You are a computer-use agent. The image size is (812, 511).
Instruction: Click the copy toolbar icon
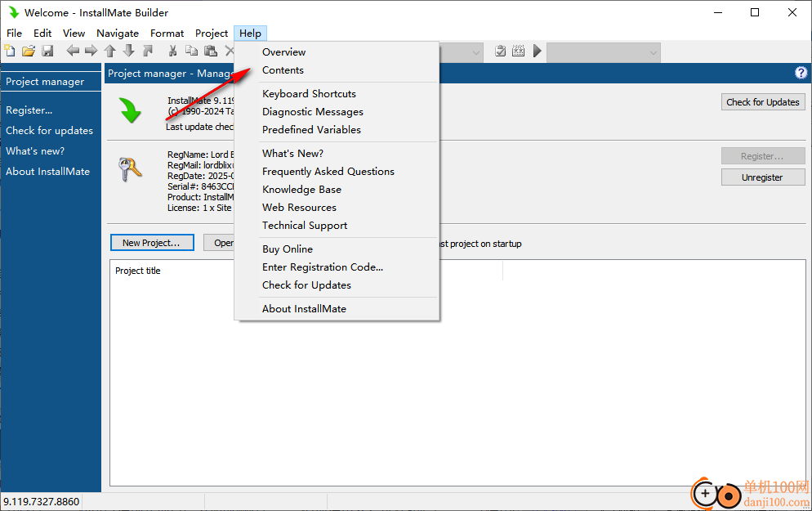tap(192, 51)
